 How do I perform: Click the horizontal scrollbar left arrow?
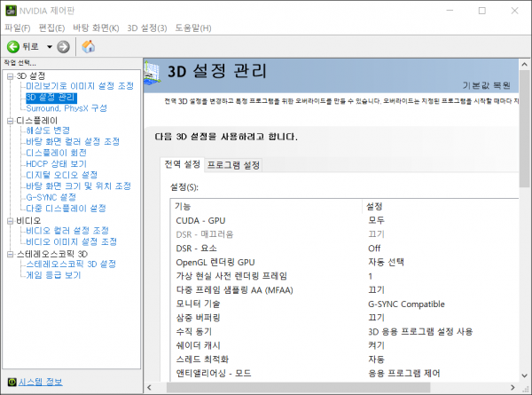pyautogui.click(x=150, y=388)
